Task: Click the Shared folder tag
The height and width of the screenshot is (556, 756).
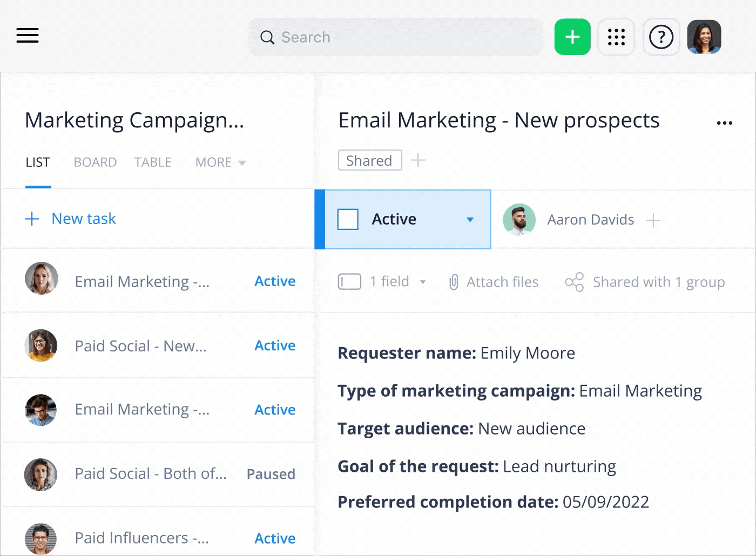Action: (x=370, y=160)
